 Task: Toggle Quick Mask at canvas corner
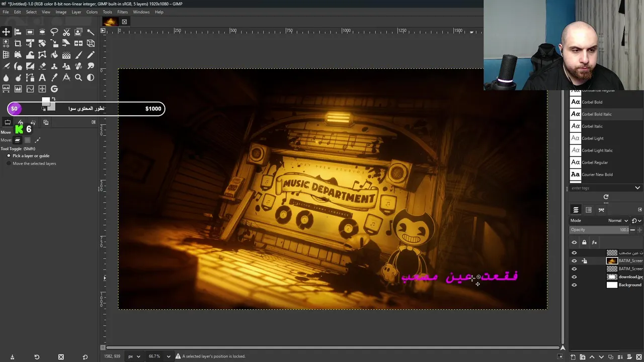coord(102,347)
